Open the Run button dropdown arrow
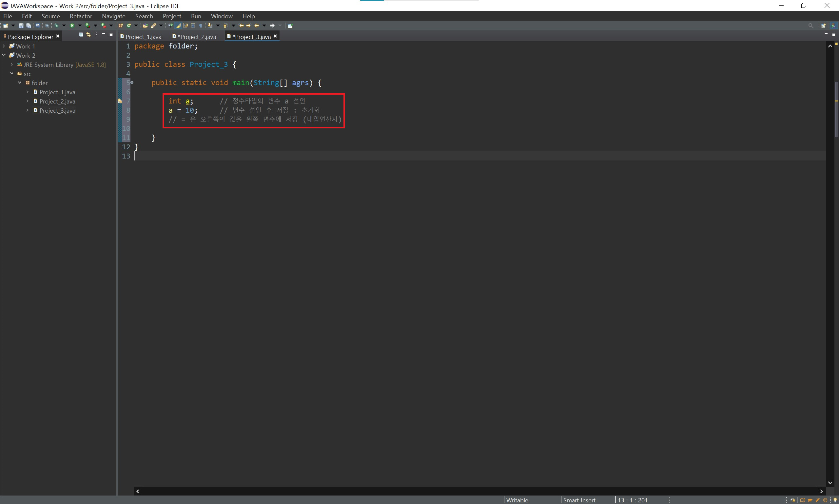This screenshot has height=504, width=839. tap(80, 26)
